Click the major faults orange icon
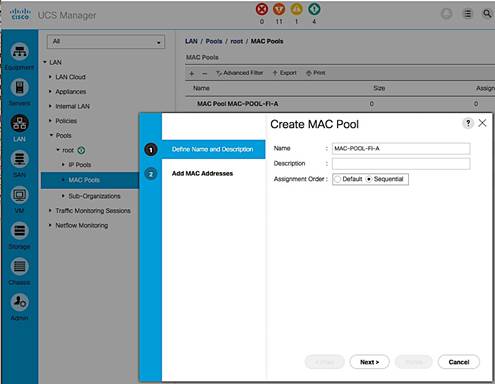The width and height of the screenshot is (495, 384). pyautogui.click(x=279, y=9)
